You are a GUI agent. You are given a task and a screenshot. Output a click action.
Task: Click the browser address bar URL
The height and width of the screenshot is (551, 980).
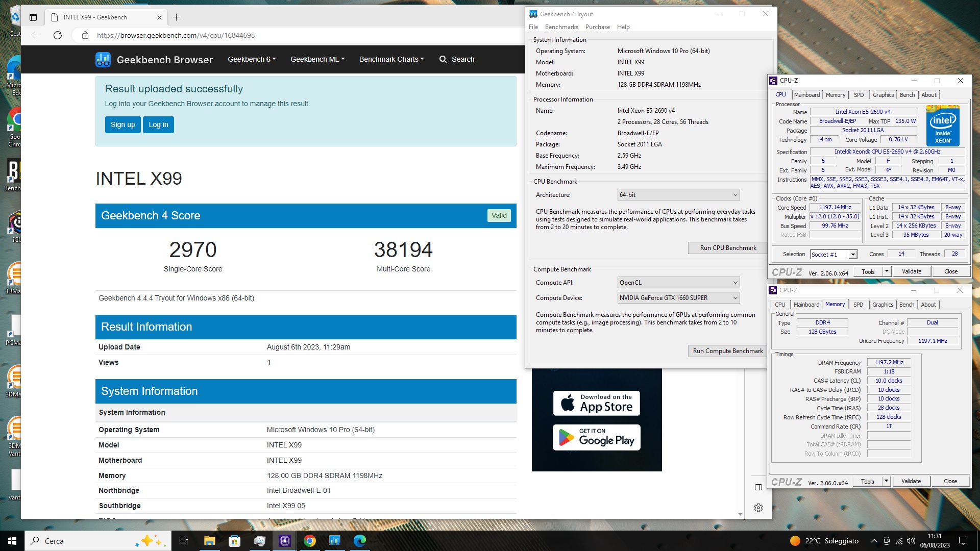pyautogui.click(x=176, y=35)
